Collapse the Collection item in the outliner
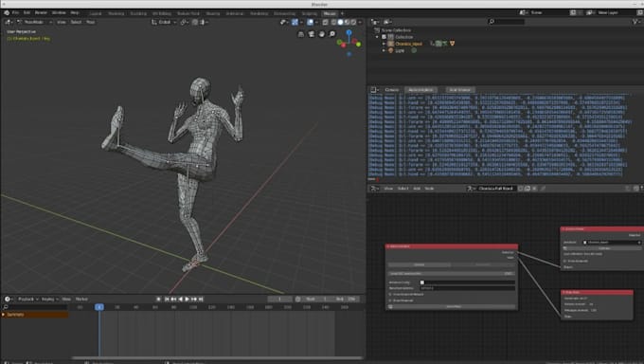The height and width of the screenshot is (364, 644). point(377,37)
